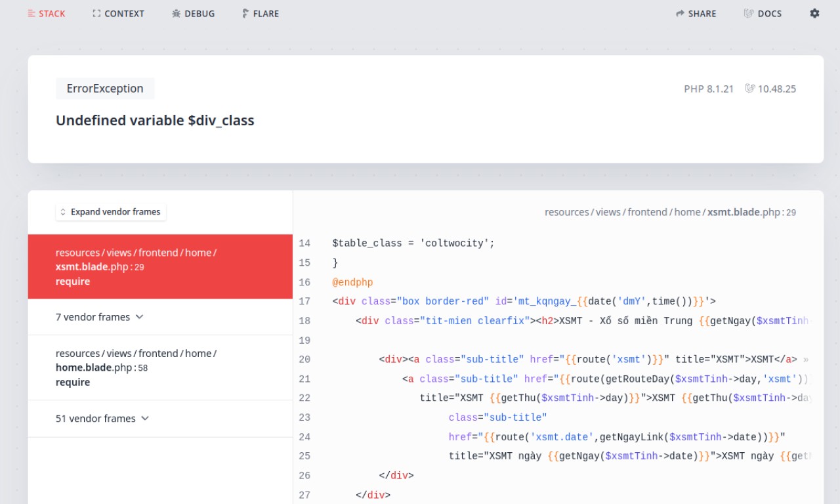Click code line number 25
Image resolution: width=840 pixels, height=504 pixels.
pyautogui.click(x=304, y=456)
